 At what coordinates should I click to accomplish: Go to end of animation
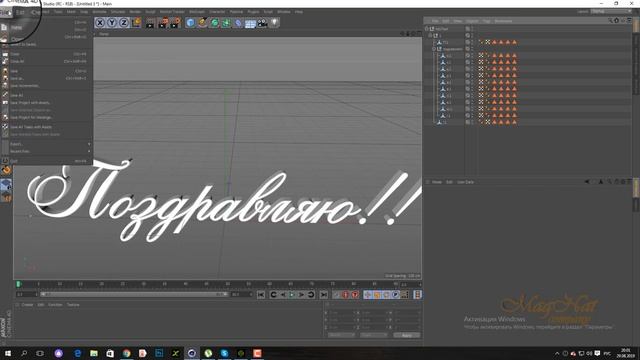tap(324, 295)
